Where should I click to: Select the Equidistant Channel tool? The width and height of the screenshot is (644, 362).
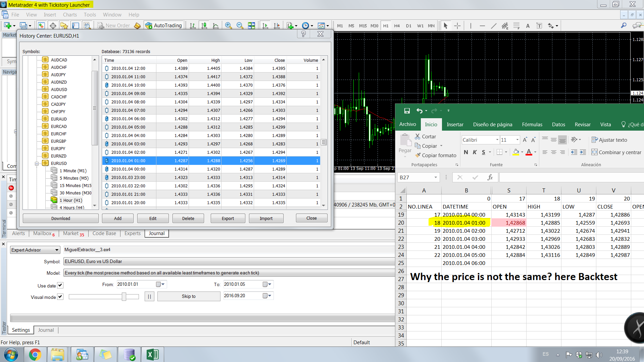[505, 26]
